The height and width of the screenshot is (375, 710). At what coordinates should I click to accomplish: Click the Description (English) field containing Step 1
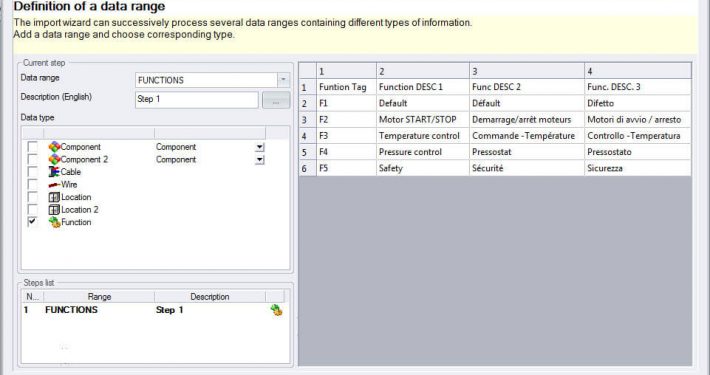click(197, 100)
